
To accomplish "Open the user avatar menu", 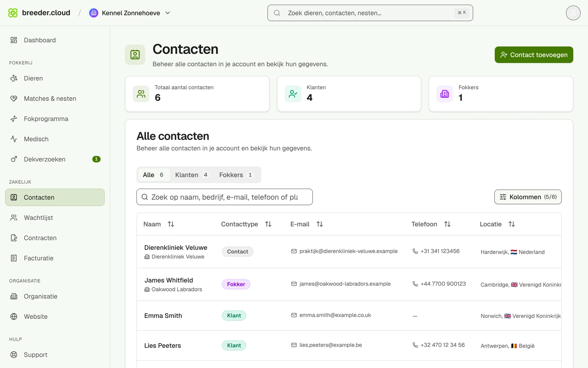I will pos(573,13).
